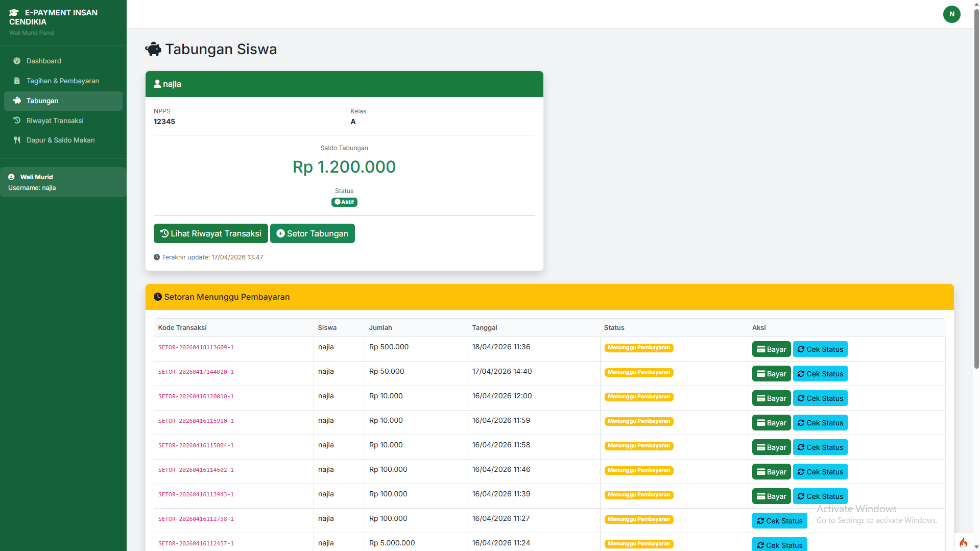Click transaction code SETOR-20260416120010-1

196,396
